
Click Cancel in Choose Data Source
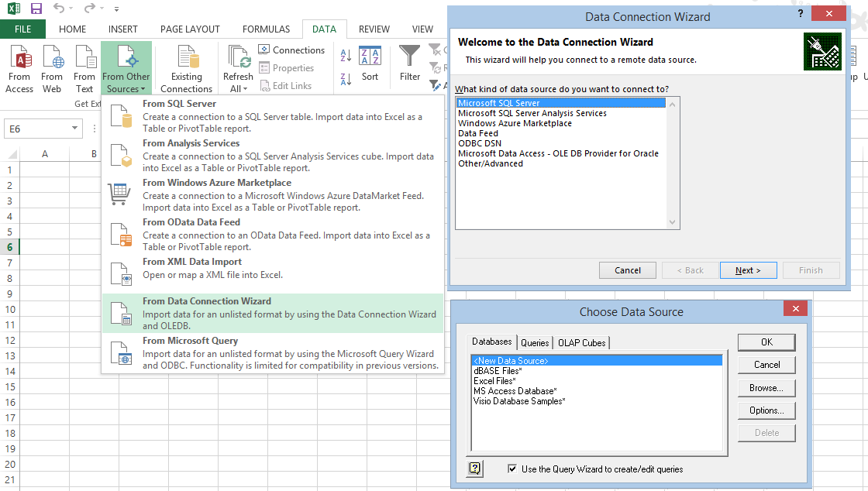click(x=766, y=365)
